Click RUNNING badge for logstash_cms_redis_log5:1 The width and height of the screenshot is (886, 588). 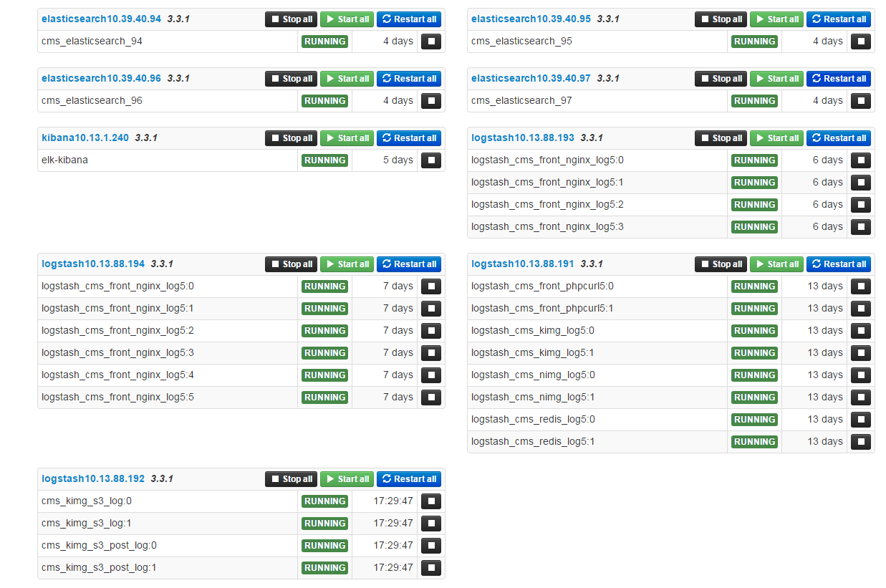click(x=754, y=442)
